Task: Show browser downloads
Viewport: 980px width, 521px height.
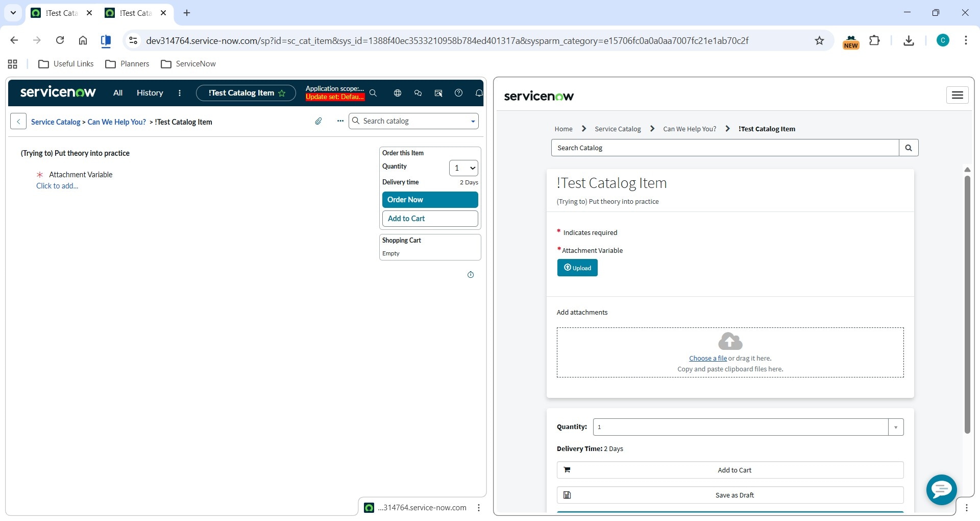Action: pyautogui.click(x=909, y=40)
